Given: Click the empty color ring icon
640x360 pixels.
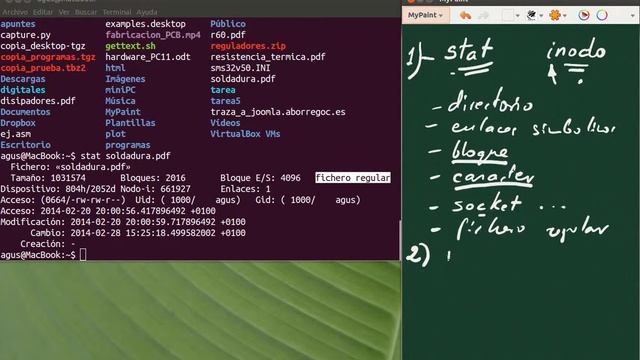Looking at the screenshot, I should [x=602, y=16].
